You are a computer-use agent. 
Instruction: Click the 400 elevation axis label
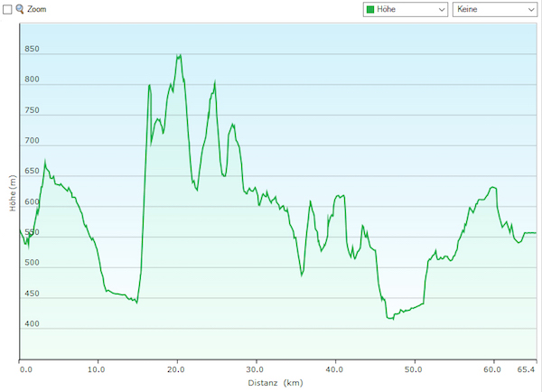coord(32,323)
